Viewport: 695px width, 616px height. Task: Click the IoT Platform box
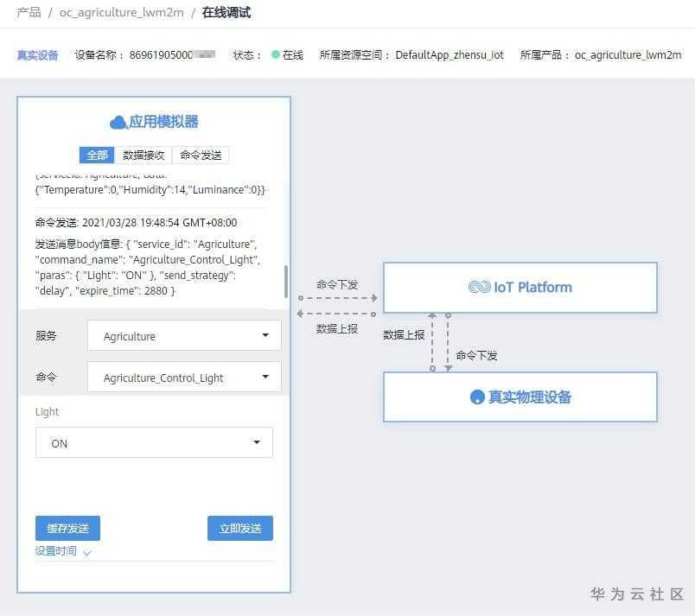(x=520, y=288)
